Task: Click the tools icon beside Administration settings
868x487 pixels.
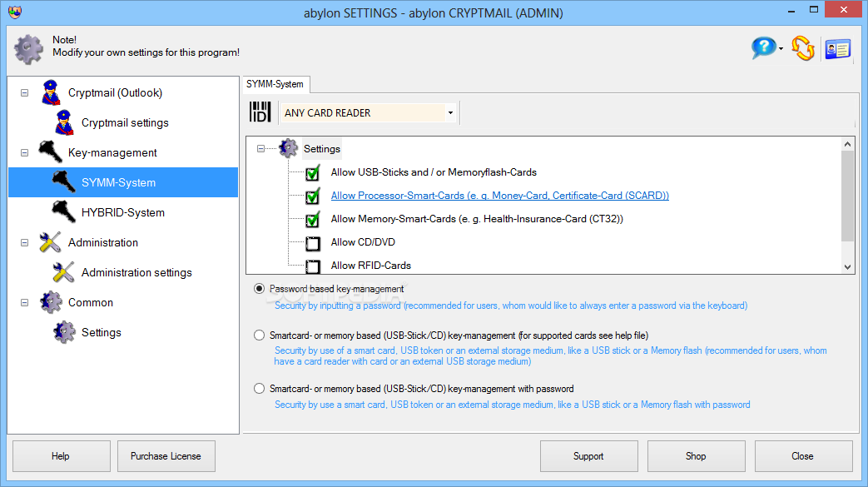Action: tap(63, 272)
